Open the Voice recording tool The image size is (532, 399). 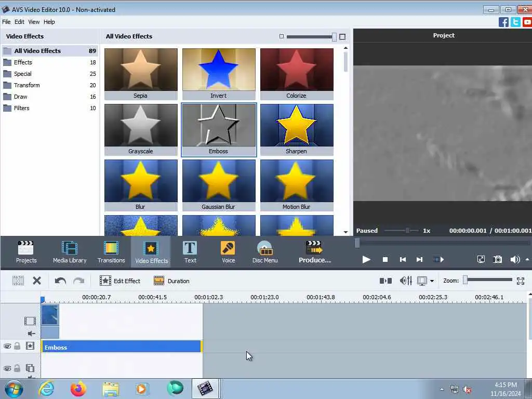click(229, 252)
